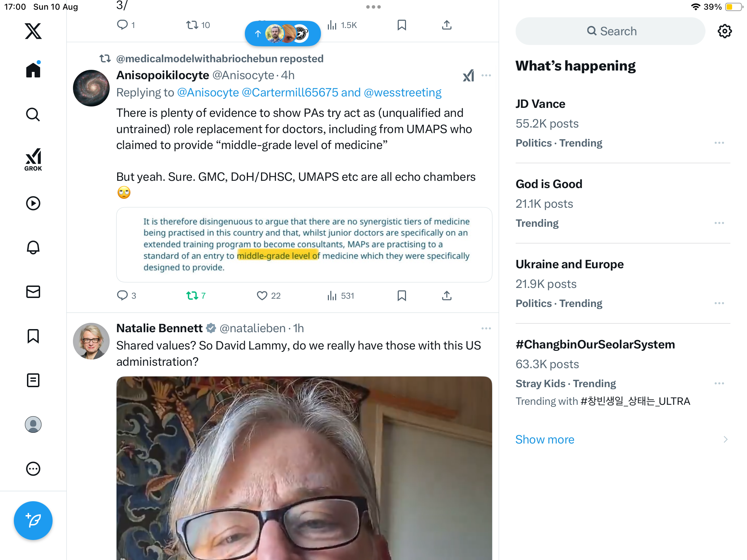747x560 pixels.
Task: Undo the repost with 7 reposts
Action: [x=192, y=296]
